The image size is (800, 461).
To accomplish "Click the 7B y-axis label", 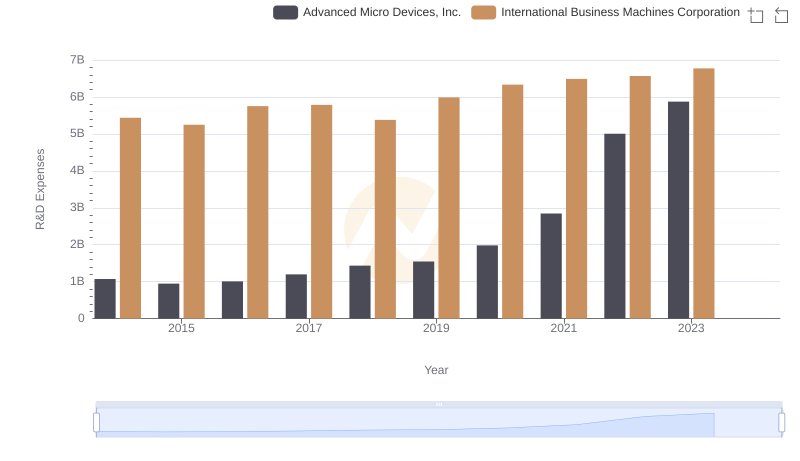I will pos(77,60).
